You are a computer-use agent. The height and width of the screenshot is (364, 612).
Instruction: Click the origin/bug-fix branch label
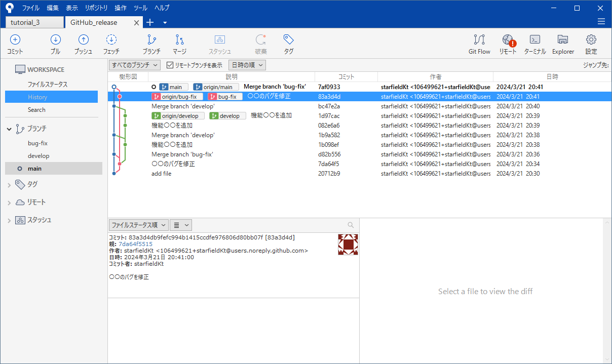pos(177,97)
